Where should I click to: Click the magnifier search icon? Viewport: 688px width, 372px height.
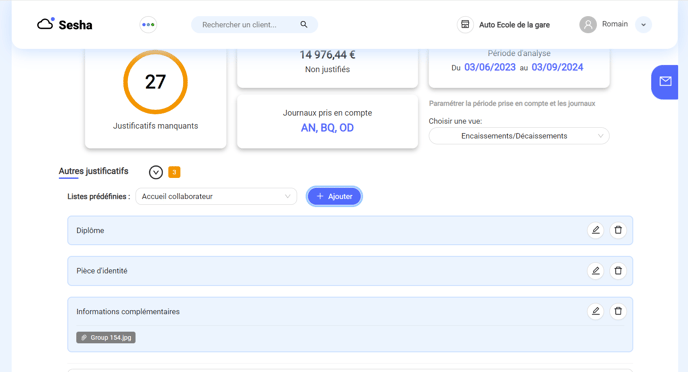pyautogui.click(x=304, y=25)
